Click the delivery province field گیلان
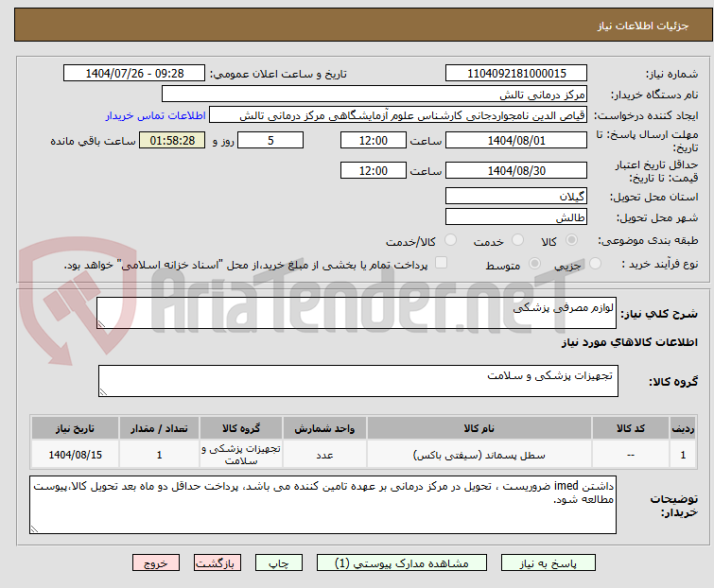714x588 pixels. coord(516,196)
